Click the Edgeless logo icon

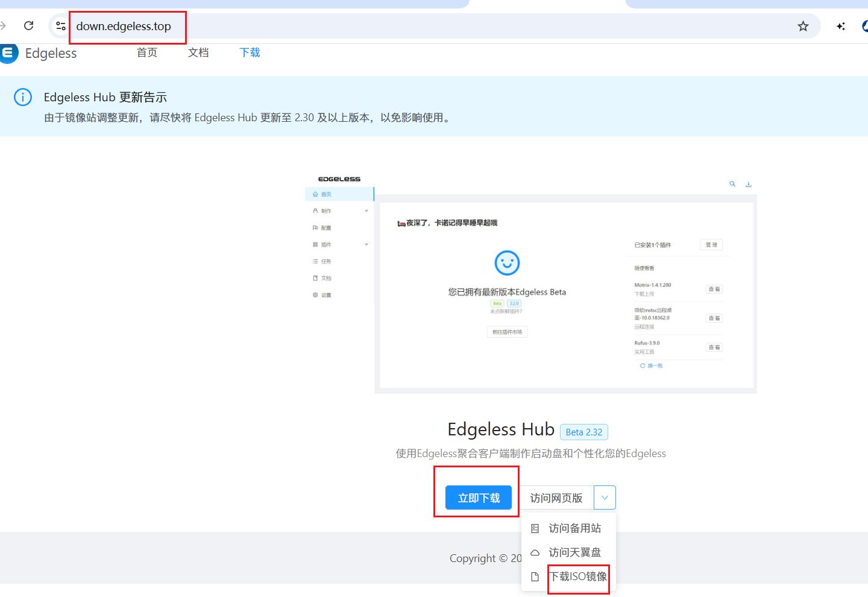coord(8,53)
